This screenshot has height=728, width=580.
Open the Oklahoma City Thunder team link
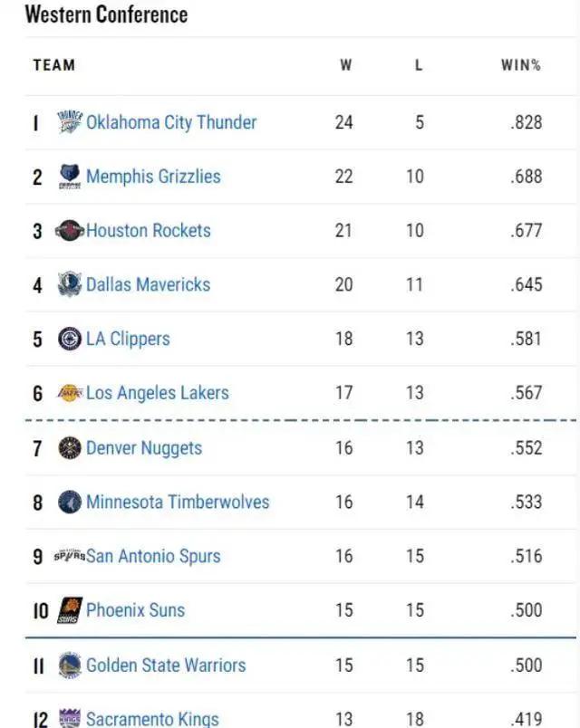click(x=171, y=122)
